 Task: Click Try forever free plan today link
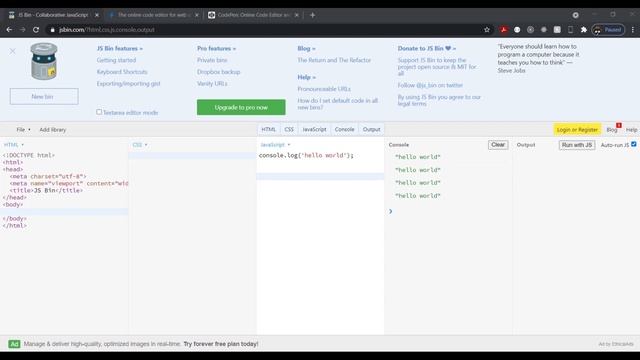pos(221,344)
